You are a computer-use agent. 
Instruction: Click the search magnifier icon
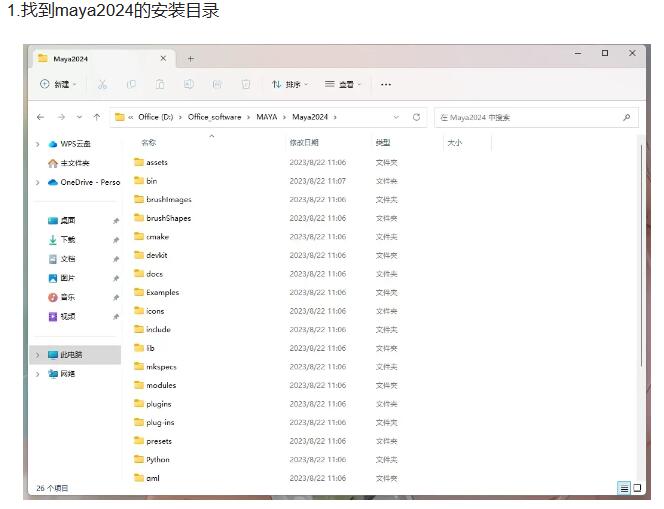(x=627, y=117)
